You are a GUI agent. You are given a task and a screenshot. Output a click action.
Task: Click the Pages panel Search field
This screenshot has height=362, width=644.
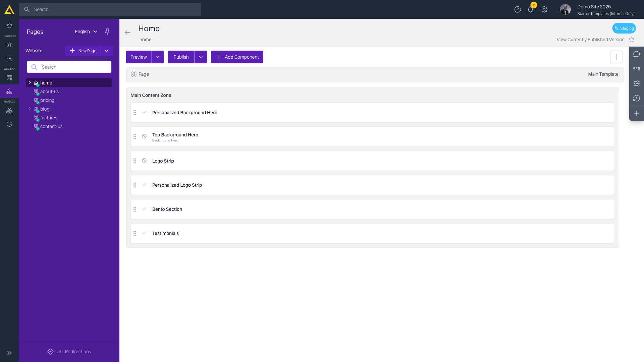(x=69, y=67)
